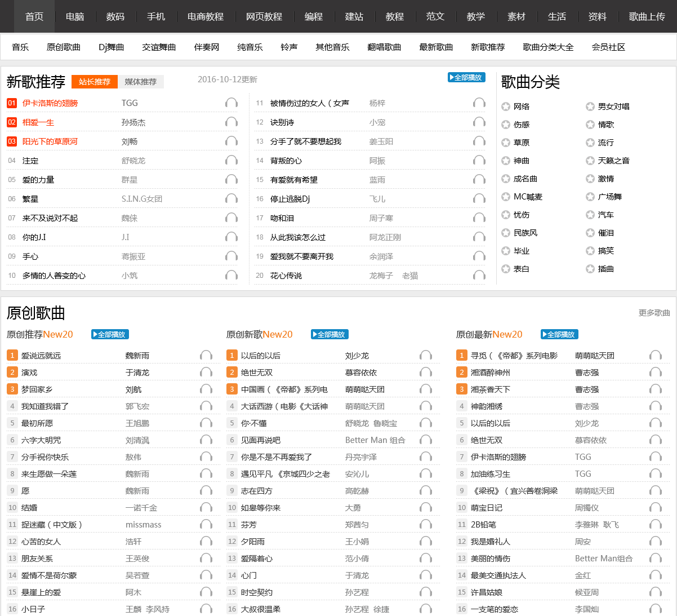Image resolution: width=677 pixels, height=616 pixels.
Task: Click star icon beside MC喊麦 category
Action: pyautogui.click(x=506, y=197)
